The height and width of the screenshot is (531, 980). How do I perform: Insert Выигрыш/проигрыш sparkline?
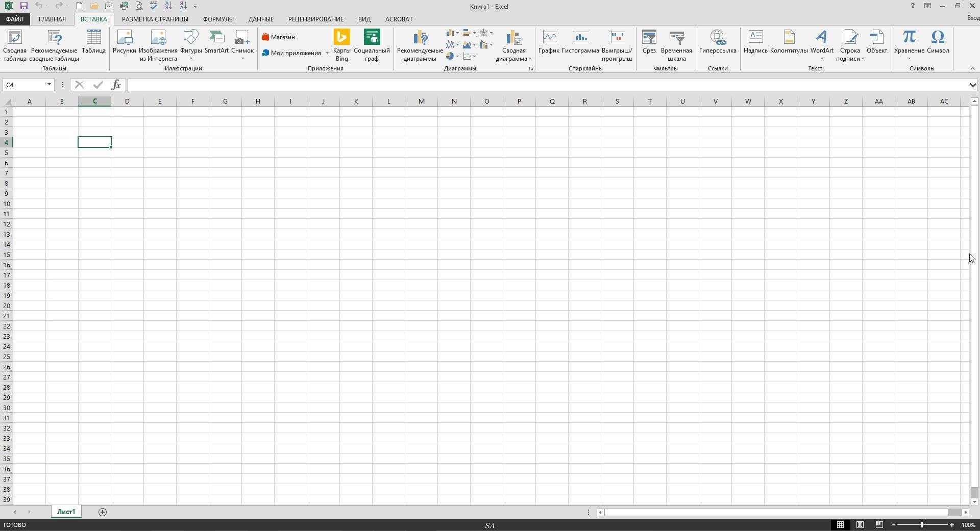(617, 46)
